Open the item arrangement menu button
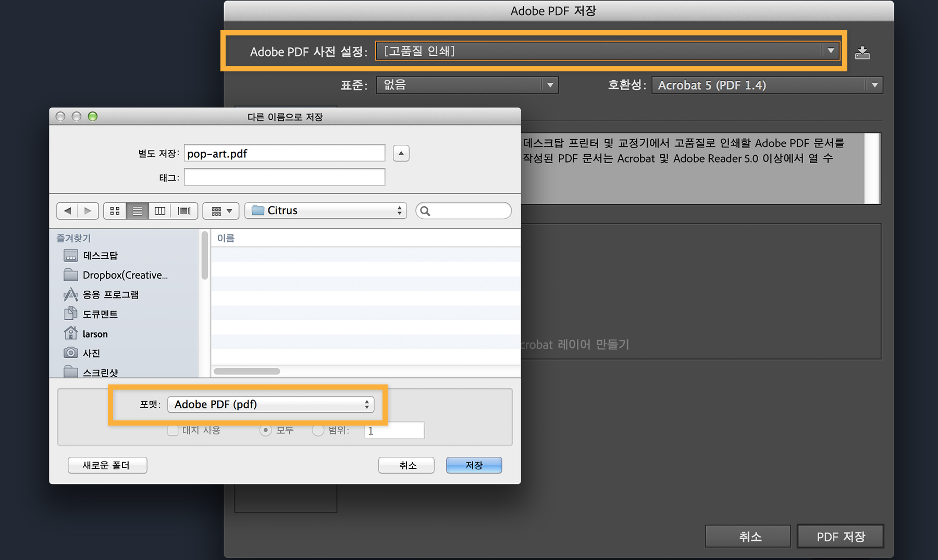 [221, 210]
